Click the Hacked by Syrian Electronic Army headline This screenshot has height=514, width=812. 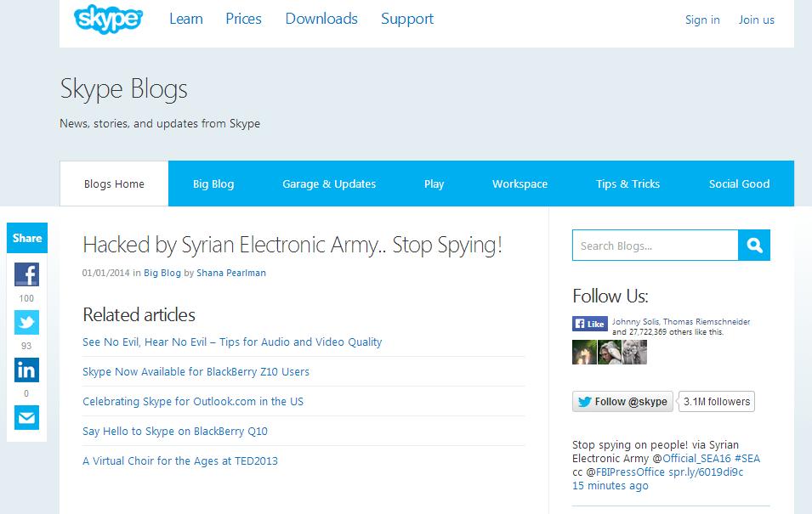[292, 246]
